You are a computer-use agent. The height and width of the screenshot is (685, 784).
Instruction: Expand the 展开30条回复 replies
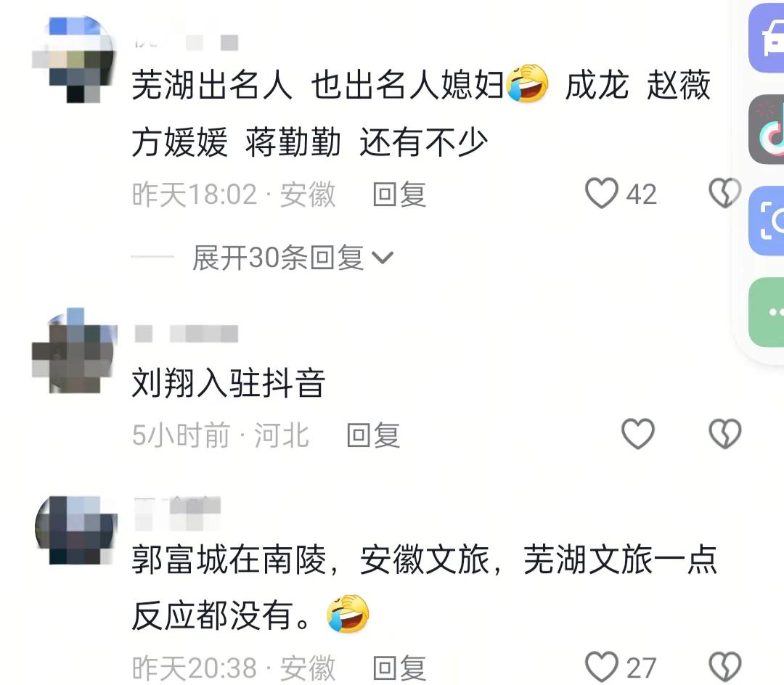(x=293, y=258)
